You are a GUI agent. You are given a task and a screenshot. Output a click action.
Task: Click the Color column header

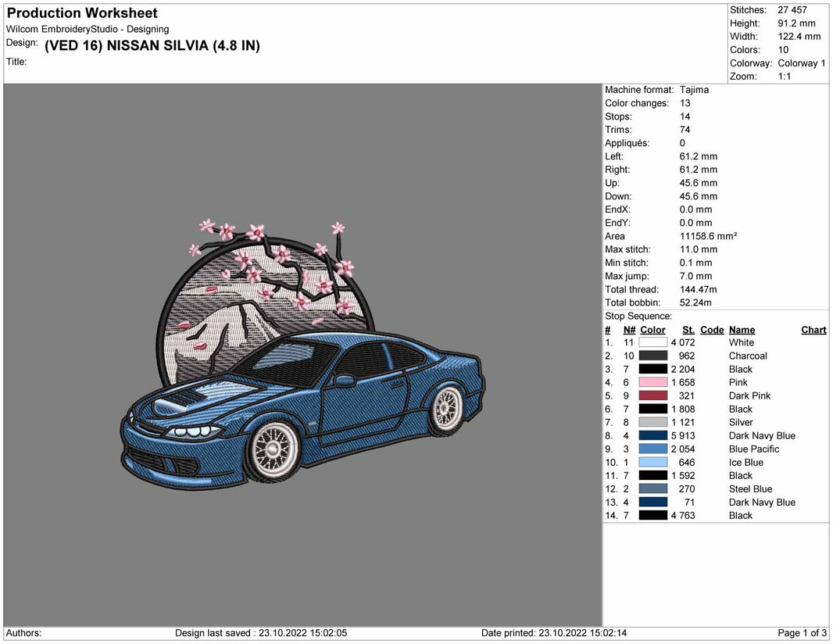652,329
